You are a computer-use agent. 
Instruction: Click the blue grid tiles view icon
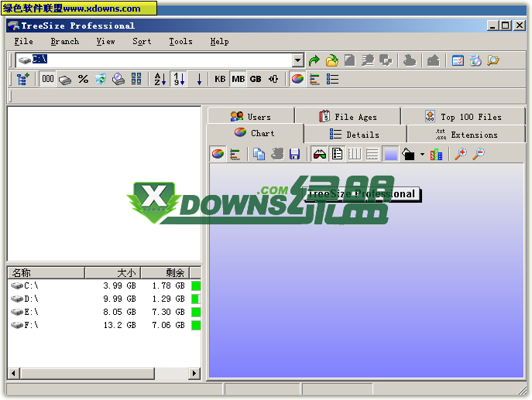click(136, 80)
